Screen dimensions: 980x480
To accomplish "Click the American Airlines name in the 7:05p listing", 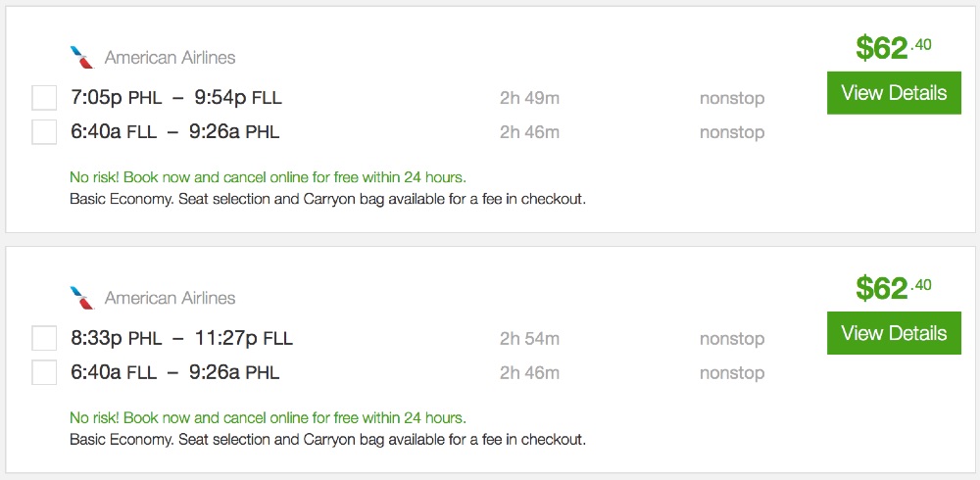I will pyautogui.click(x=171, y=57).
